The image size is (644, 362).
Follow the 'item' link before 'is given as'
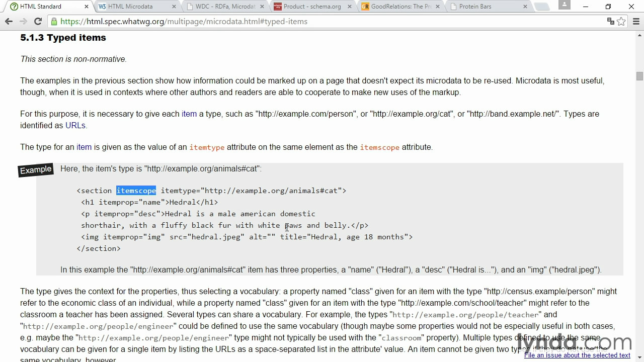(x=84, y=147)
